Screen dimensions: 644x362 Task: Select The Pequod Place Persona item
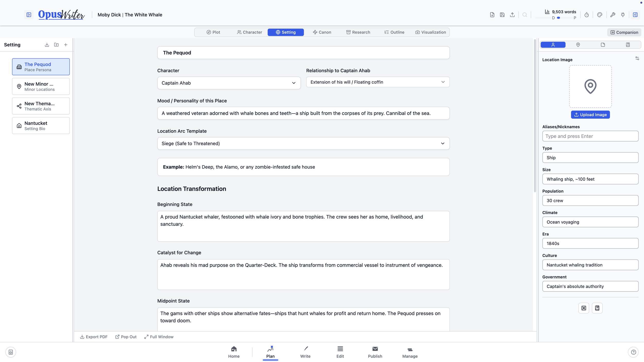click(41, 67)
